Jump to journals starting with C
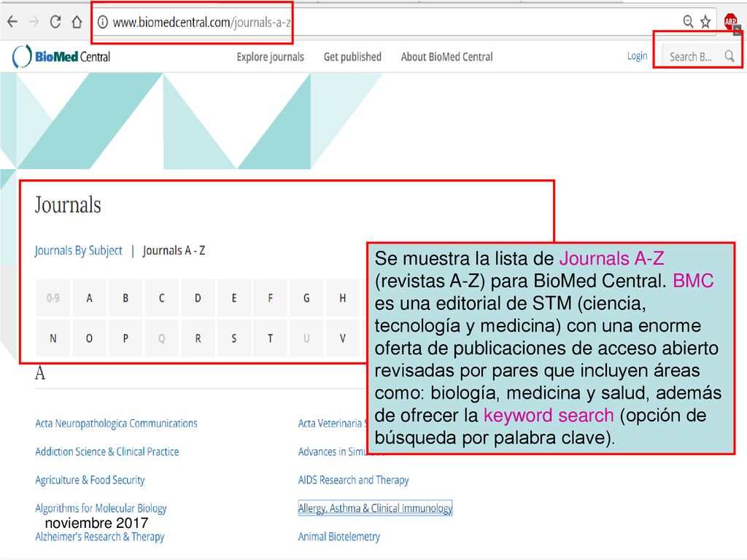Screen dimensions: 747x560 161,298
